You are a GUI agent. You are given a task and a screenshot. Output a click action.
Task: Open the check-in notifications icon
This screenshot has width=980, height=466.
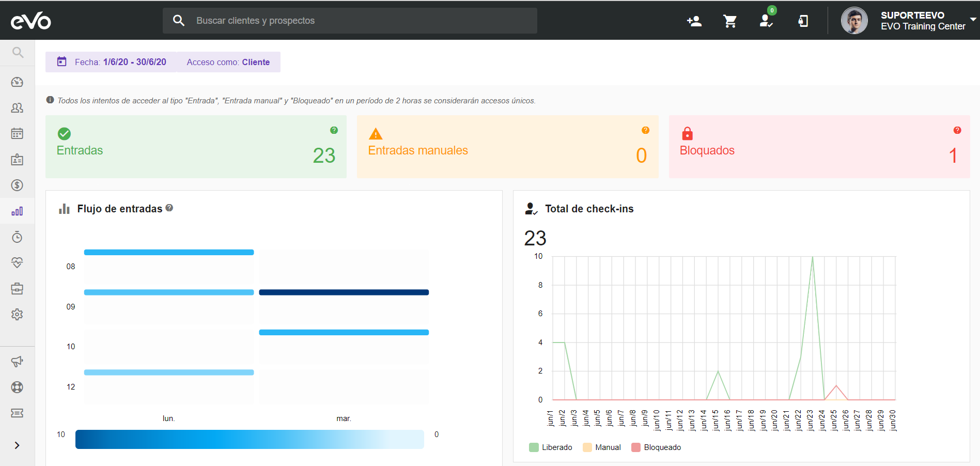click(766, 21)
